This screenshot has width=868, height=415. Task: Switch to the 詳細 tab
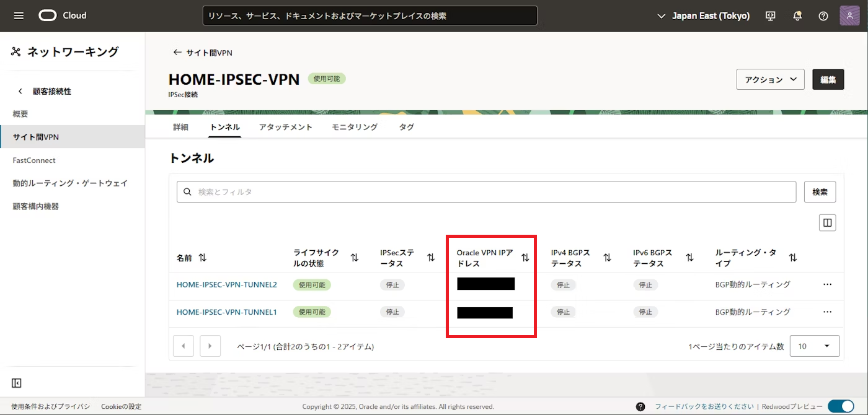(x=180, y=127)
